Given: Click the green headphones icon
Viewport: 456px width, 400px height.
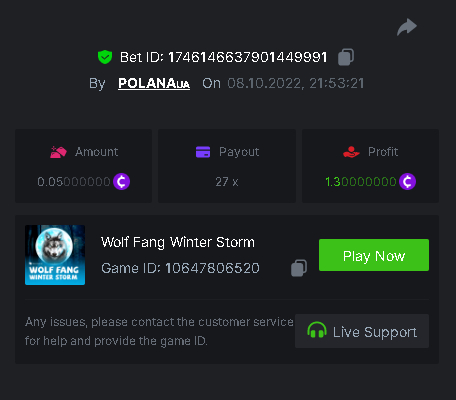Looking at the screenshot, I should click(317, 330).
